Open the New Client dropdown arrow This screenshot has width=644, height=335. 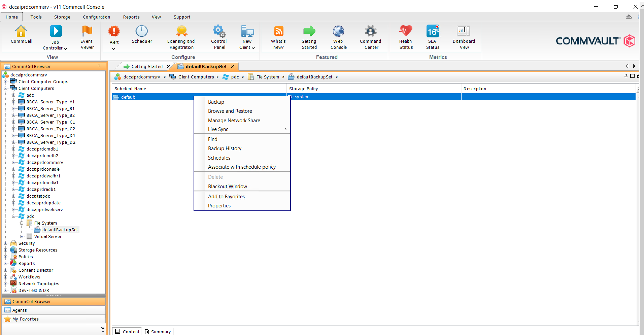(253, 48)
